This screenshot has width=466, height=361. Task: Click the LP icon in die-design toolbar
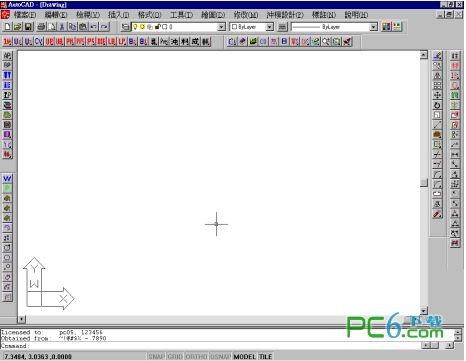pyautogui.click(x=122, y=42)
